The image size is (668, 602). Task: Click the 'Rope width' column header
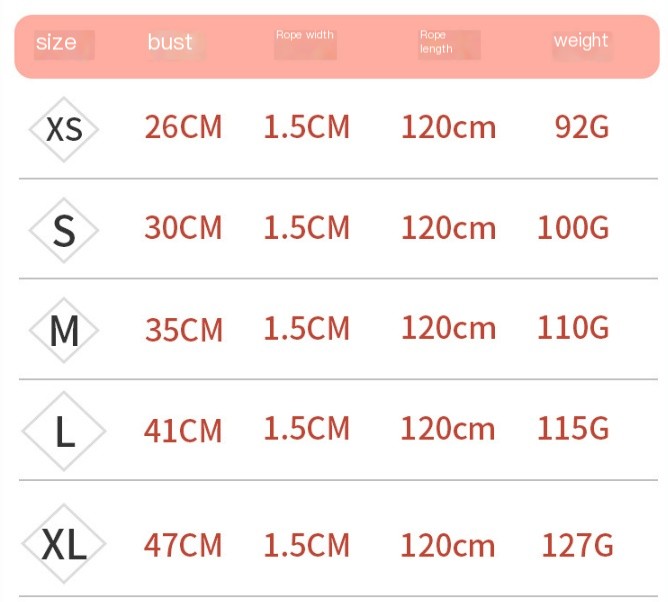305,35
